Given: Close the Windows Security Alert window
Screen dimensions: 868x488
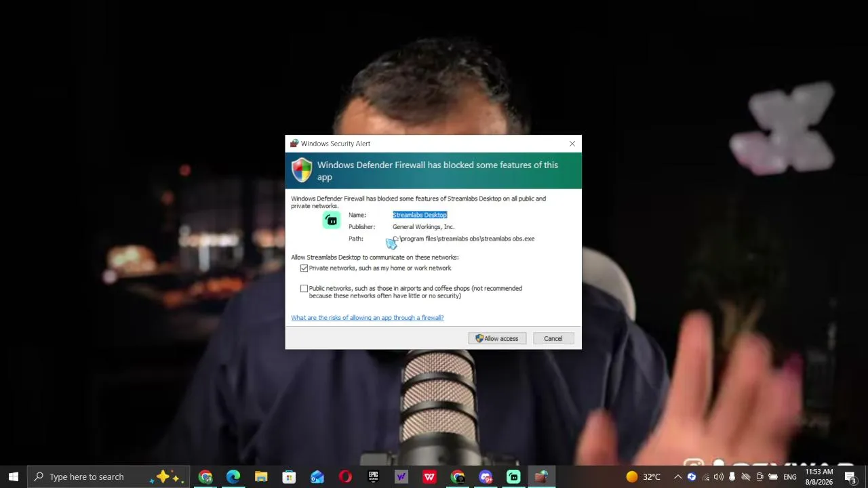Looking at the screenshot, I should 572,144.
